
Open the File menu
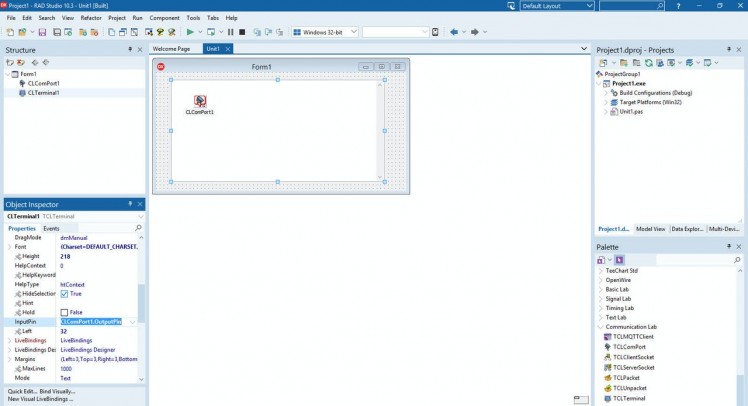11,18
